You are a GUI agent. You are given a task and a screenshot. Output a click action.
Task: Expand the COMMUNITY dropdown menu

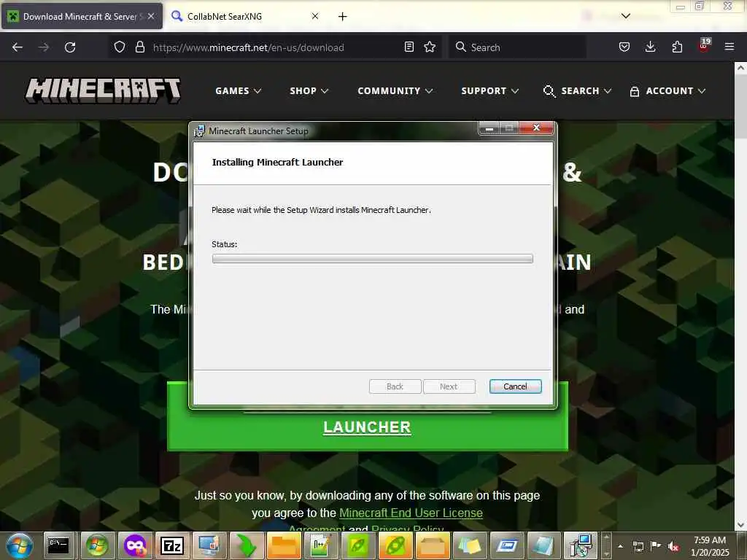[395, 91]
